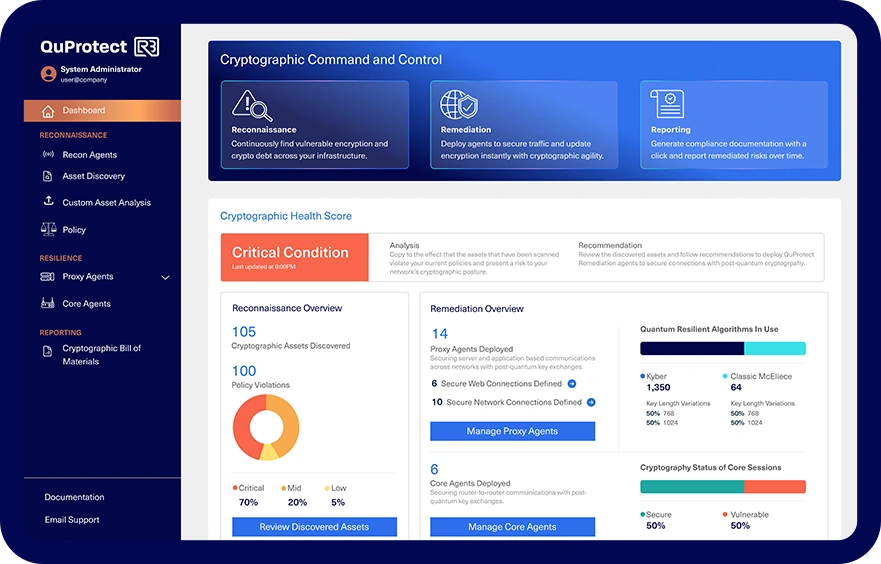The height and width of the screenshot is (564, 881).
Task: Click the Kyber legend dot
Action: pos(643,376)
